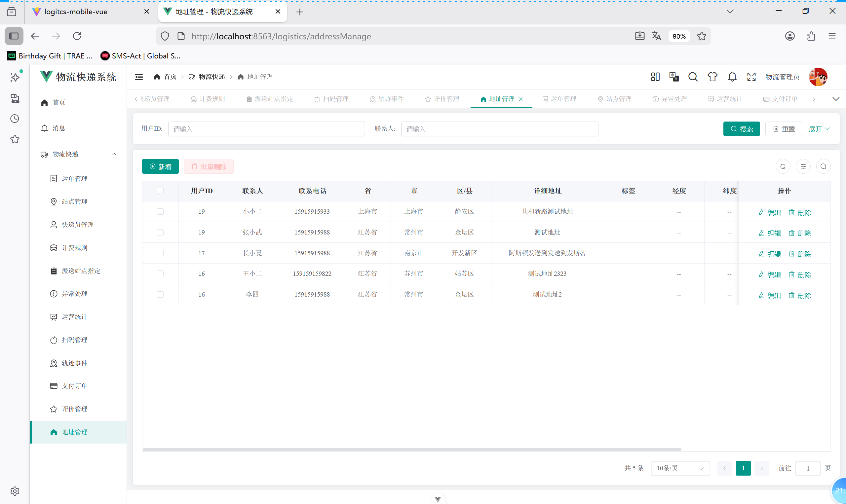Click the notification bell icon in header

(732, 77)
